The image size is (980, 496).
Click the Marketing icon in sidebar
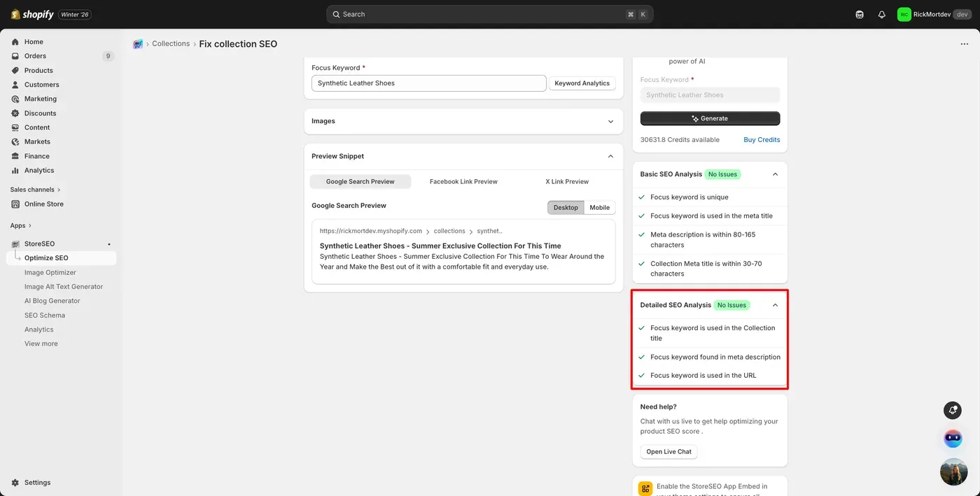15,99
